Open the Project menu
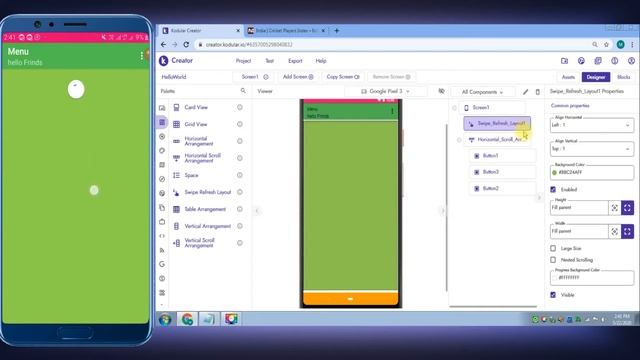Image resolution: width=640 pixels, height=360 pixels. coord(243,61)
